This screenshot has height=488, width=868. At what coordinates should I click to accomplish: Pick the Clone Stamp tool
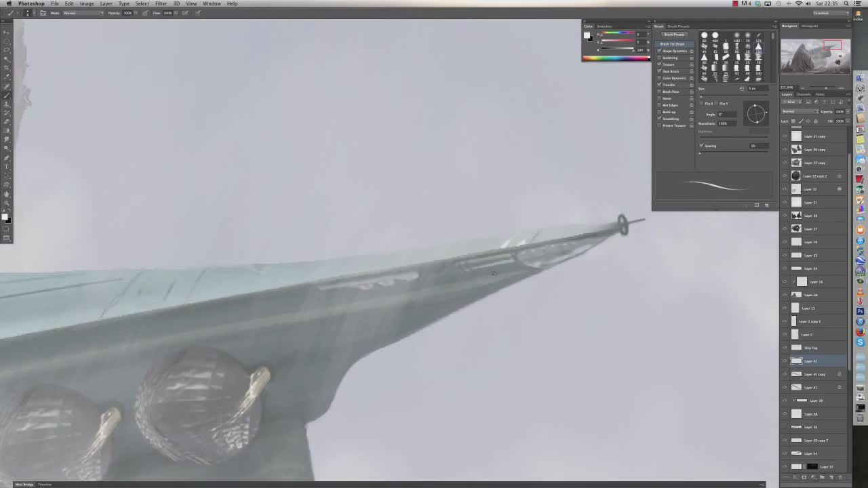tap(7, 104)
